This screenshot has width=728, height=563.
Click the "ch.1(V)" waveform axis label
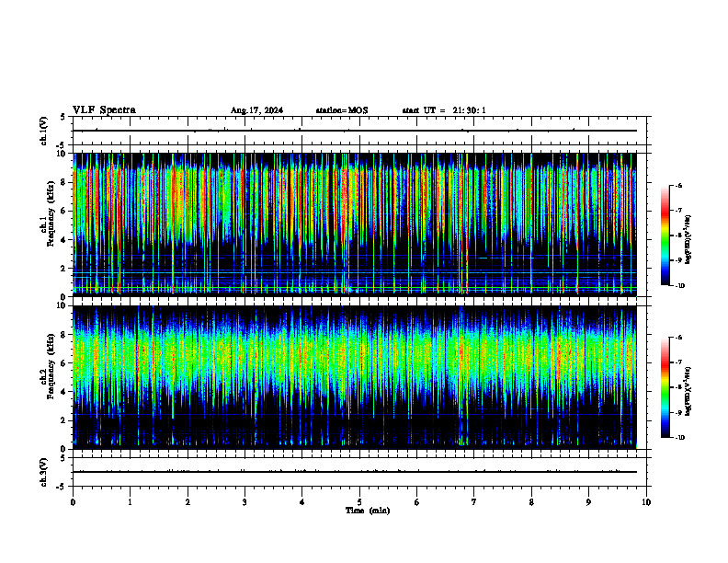(x=43, y=131)
